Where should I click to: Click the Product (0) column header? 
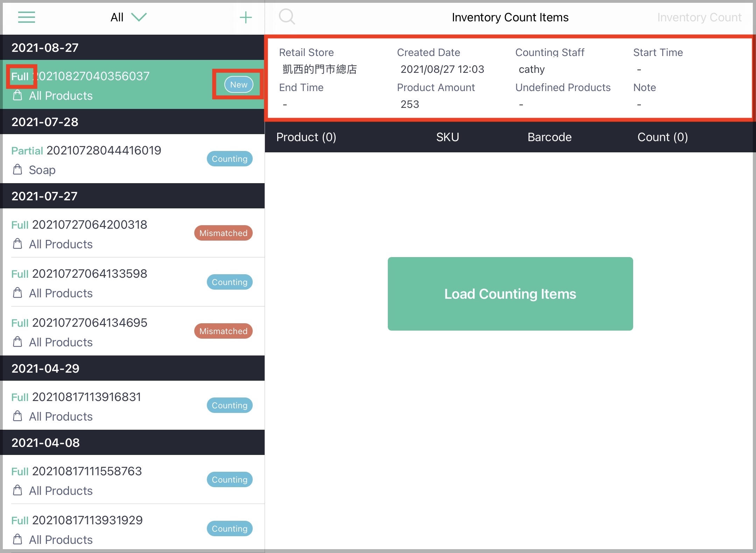click(x=306, y=137)
